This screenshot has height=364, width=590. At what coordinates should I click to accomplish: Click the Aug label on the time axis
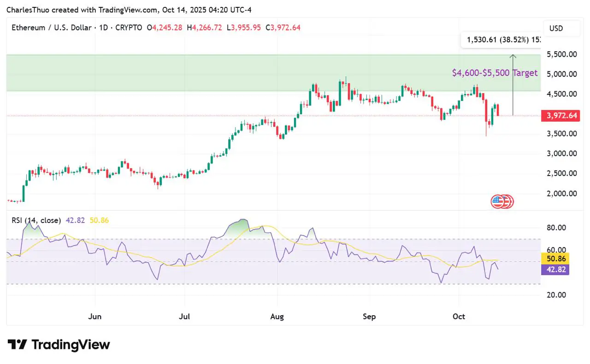(x=277, y=317)
